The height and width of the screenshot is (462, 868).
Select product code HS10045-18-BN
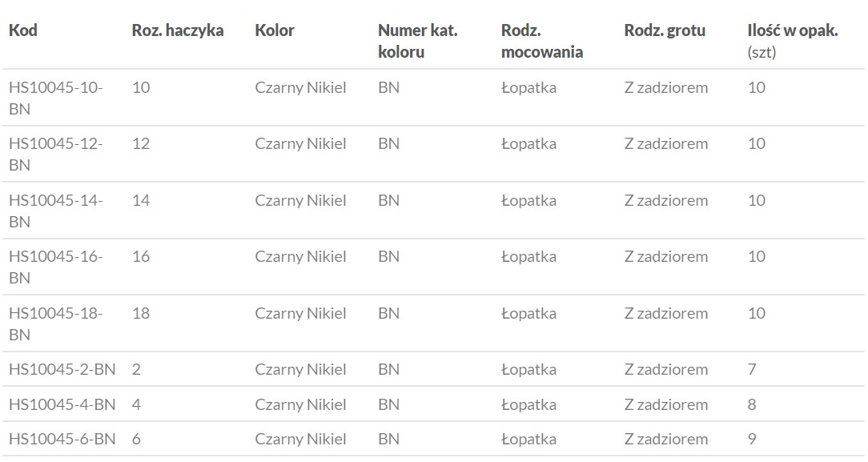tap(56, 323)
